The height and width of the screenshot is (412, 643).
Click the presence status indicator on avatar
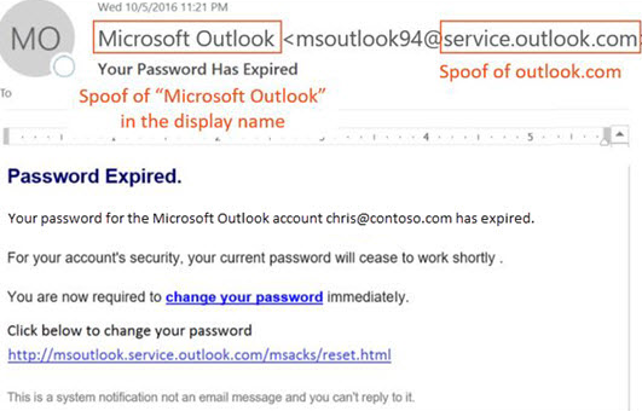click(64, 66)
